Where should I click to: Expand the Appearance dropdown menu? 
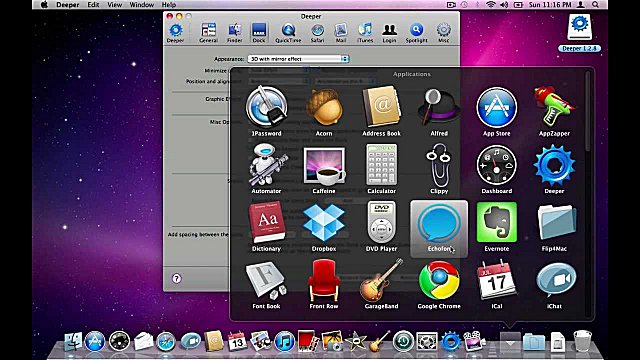point(298,59)
